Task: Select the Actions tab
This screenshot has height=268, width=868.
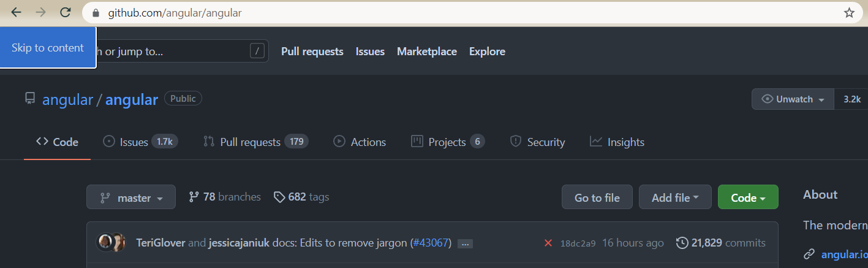Action: click(x=360, y=142)
